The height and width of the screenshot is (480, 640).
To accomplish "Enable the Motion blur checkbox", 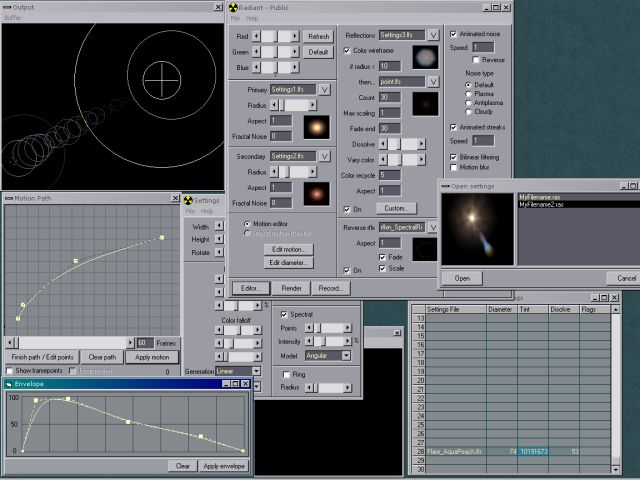I will pyautogui.click(x=454, y=167).
